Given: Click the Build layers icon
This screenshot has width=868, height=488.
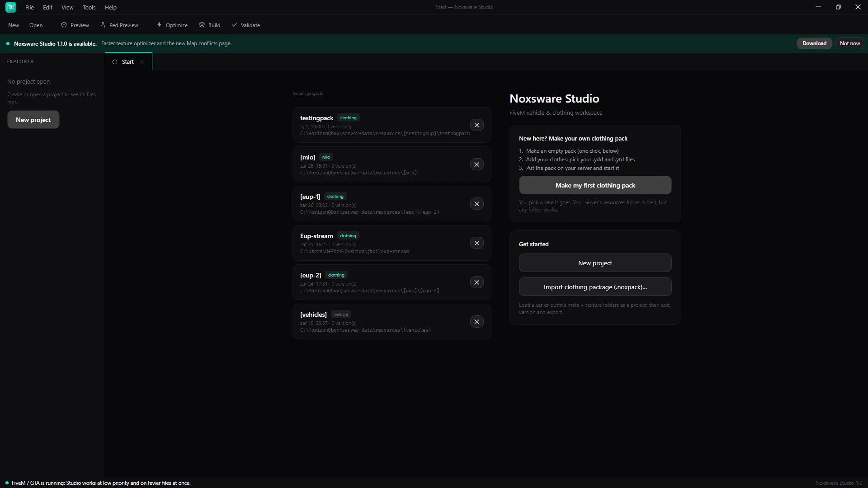Looking at the screenshot, I should pos(202,25).
